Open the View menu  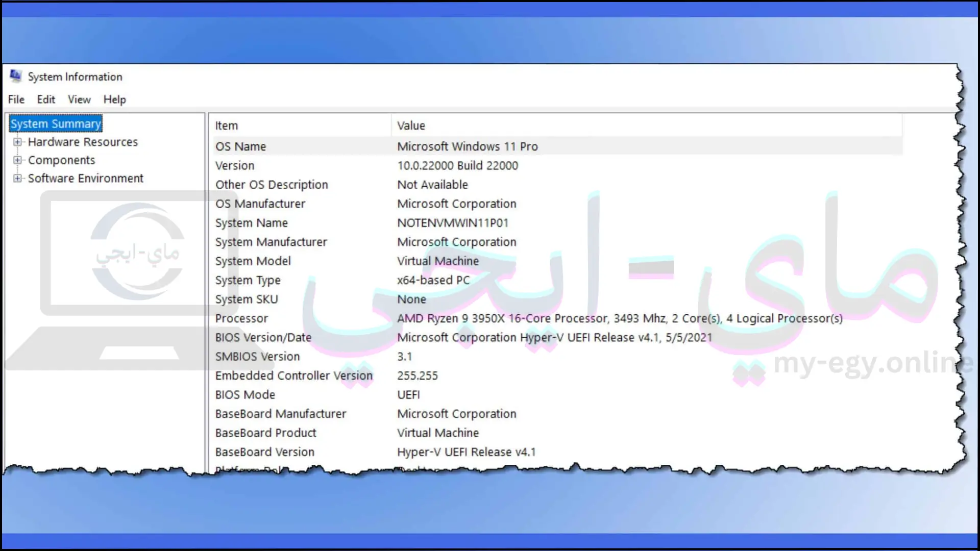pos(79,99)
